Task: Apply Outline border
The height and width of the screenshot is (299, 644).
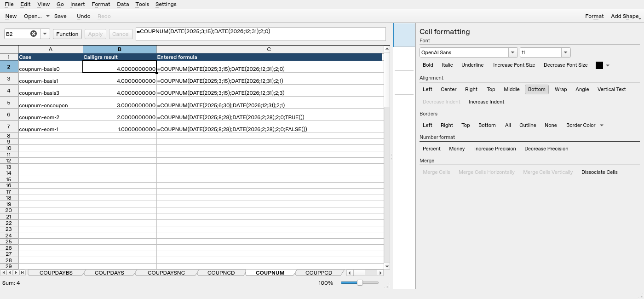Action: pyautogui.click(x=528, y=125)
